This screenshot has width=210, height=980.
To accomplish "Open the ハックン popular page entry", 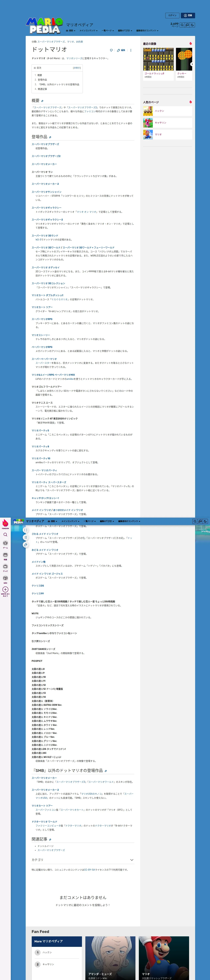I will 167,111.
